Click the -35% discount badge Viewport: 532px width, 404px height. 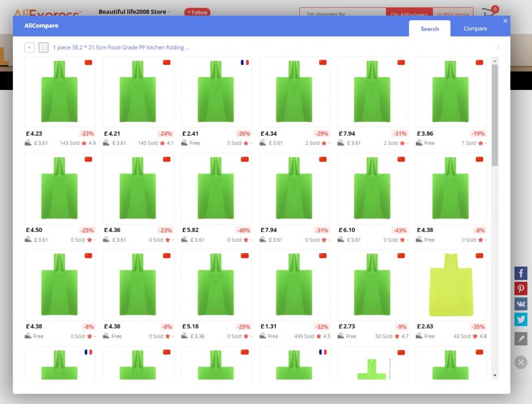click(x=478, y=327)
